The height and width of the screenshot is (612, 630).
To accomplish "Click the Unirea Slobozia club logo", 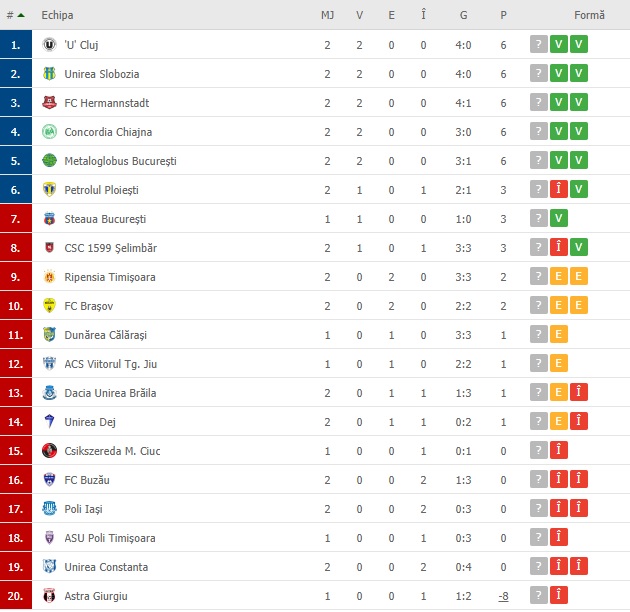I will (49, 74).
